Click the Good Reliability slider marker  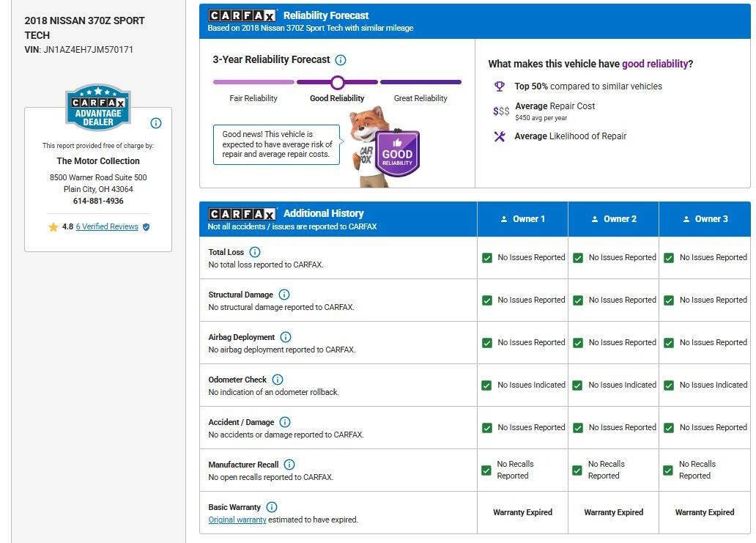(337, 82)
